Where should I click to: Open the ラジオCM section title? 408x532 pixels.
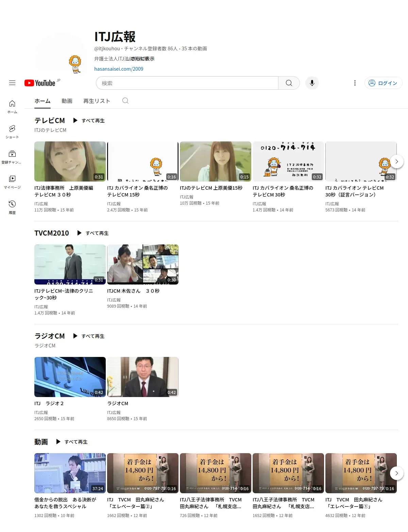50,336
